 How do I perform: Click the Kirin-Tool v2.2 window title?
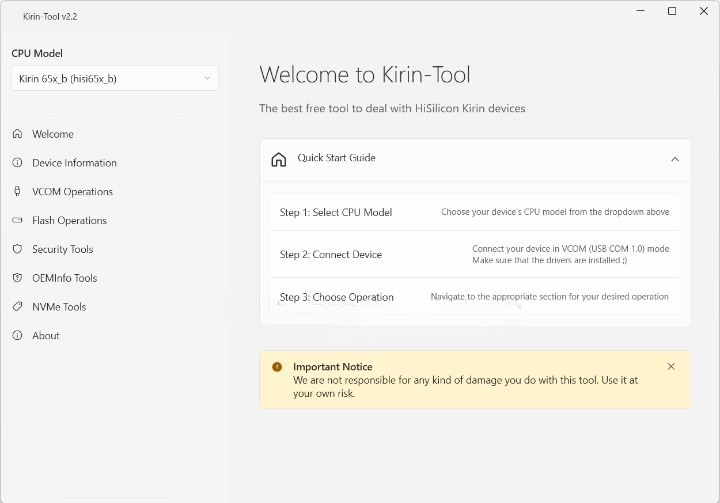tap(50, 17)
